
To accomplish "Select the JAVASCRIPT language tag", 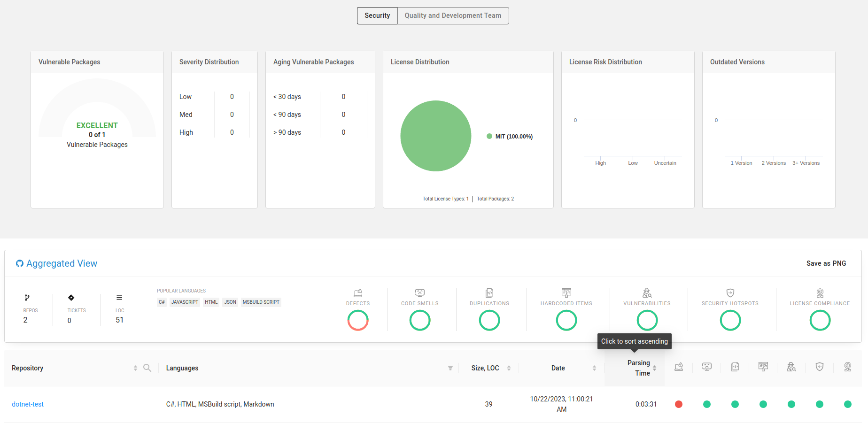I will [185, 302].
